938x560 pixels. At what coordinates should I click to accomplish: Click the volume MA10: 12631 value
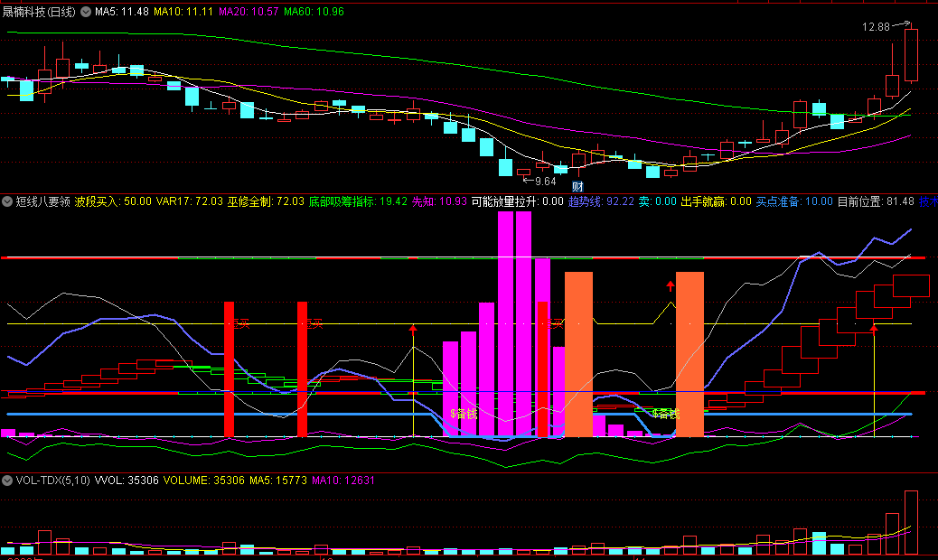coord(343,480)
